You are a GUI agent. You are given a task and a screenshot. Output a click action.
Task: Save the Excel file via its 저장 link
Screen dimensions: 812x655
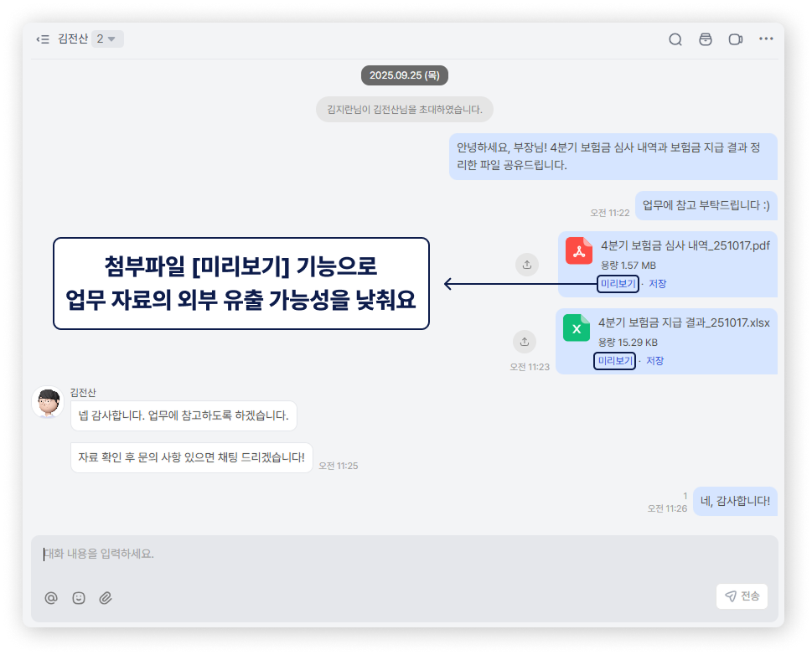(656, 360)
